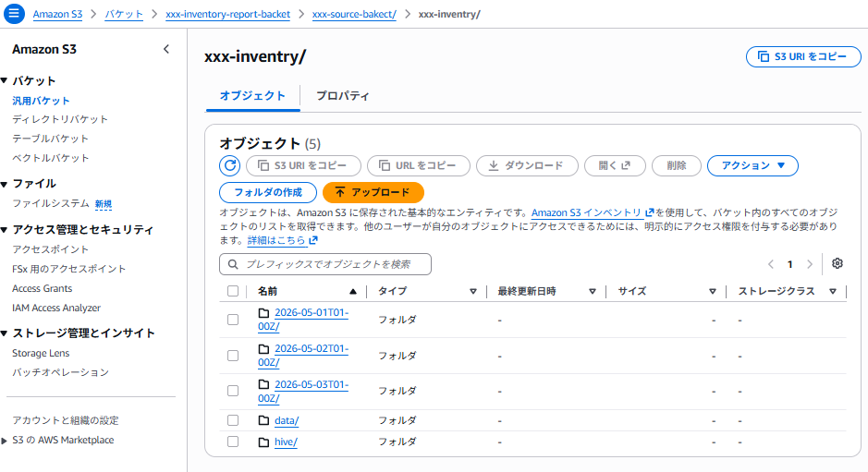Open the hamburger navigation menu
Image resolution: width=868 pixels, height=472 pixels.
coord(14,13)
